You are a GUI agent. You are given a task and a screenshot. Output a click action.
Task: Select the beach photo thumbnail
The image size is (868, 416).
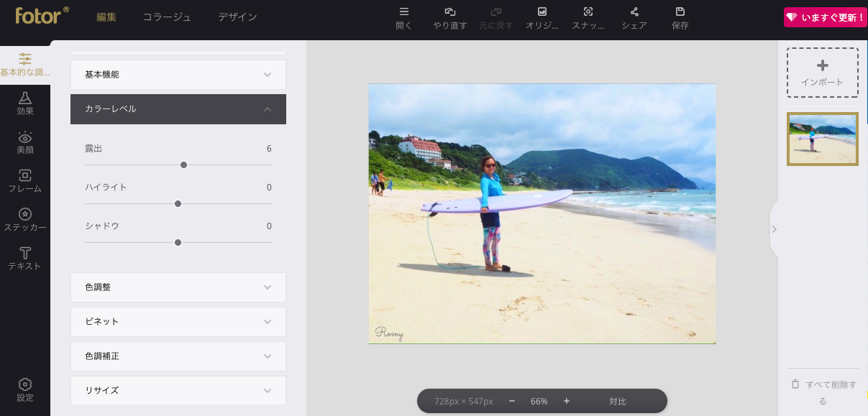click(823, 139)
